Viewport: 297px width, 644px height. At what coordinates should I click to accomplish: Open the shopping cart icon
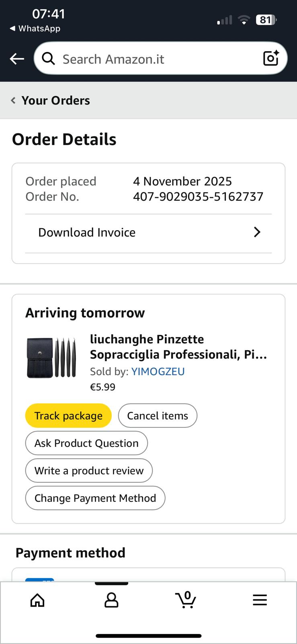(186, 600)
